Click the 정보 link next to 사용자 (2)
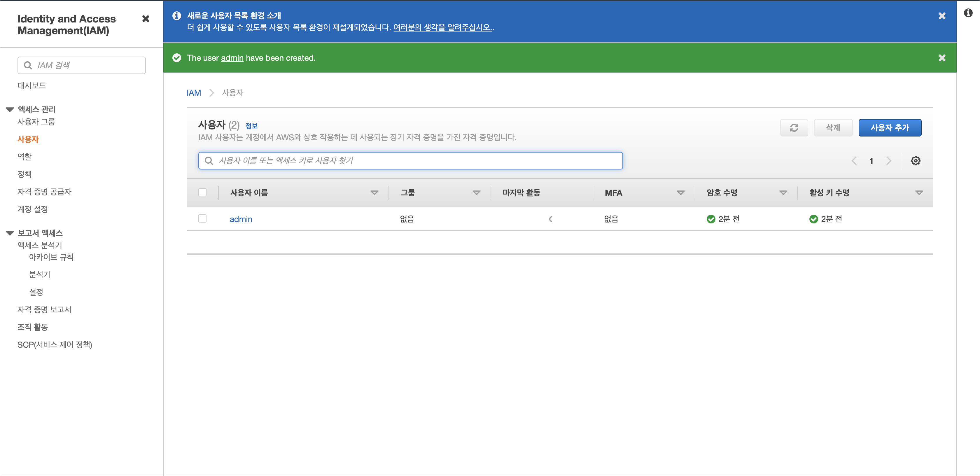Image resolution: width=980 pixels, height=476 pixels. coord(251,126)
